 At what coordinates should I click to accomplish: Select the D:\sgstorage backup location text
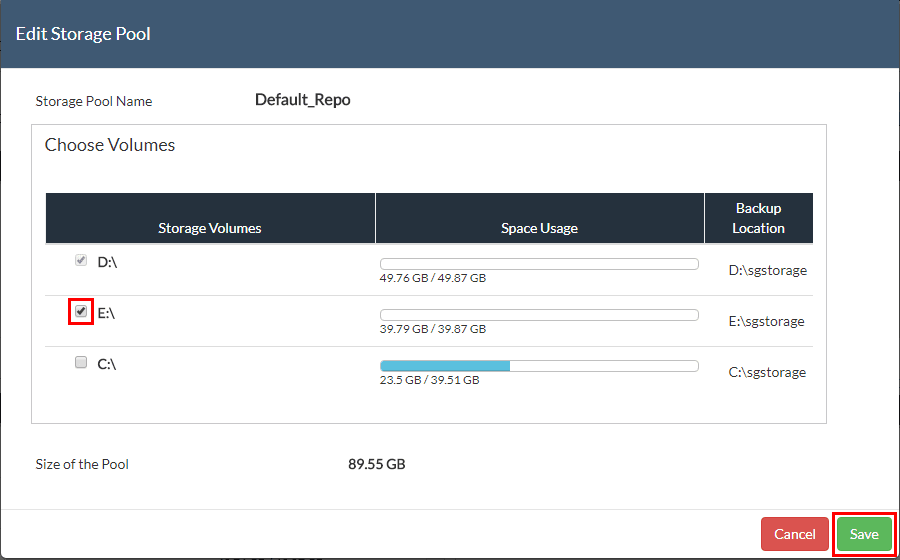point(767,270)
